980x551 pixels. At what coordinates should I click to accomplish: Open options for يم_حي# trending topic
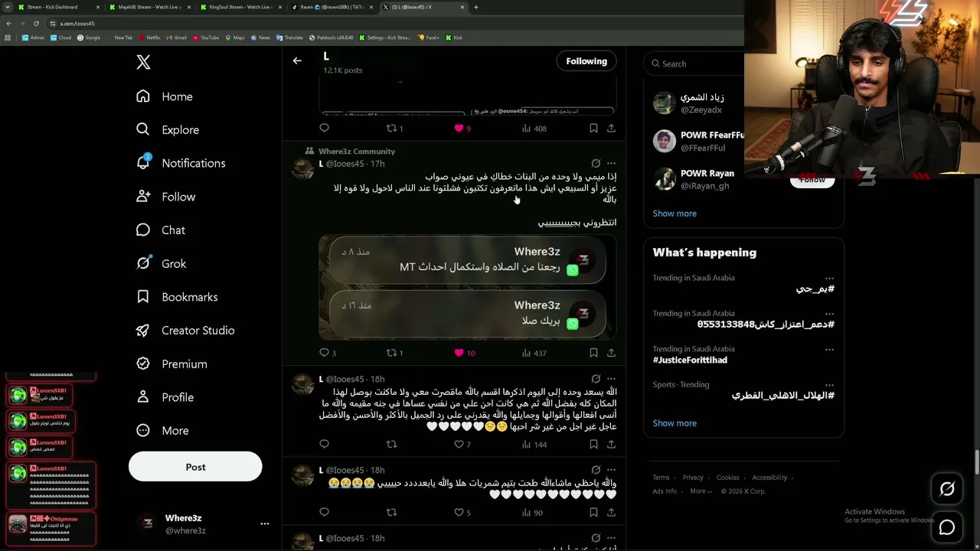829,279
